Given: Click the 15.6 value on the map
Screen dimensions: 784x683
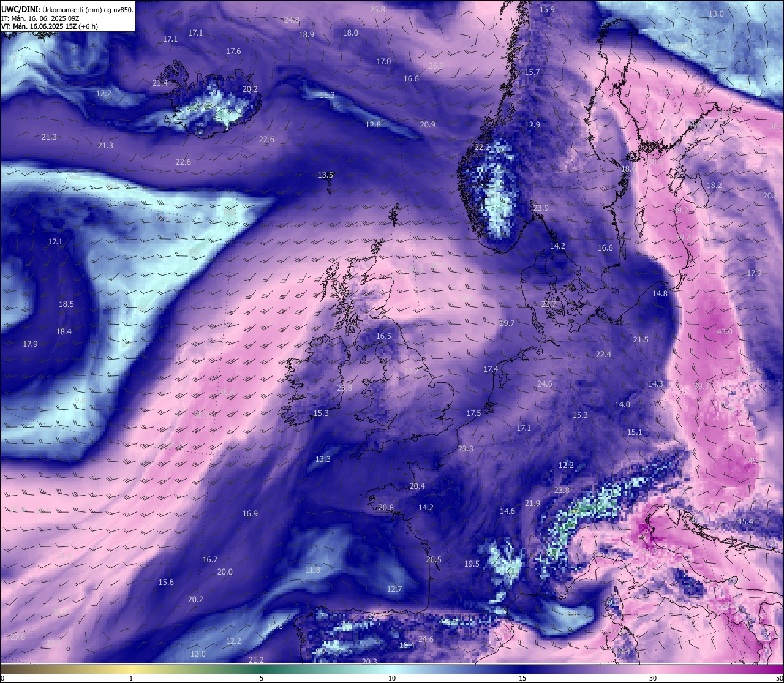Looking at the screenshot, I should click(166, 582).
